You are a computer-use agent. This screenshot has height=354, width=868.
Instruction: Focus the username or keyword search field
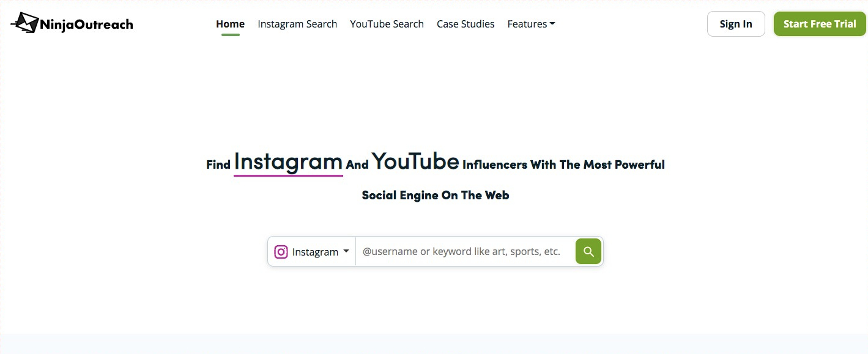click(x=466, y=251)
